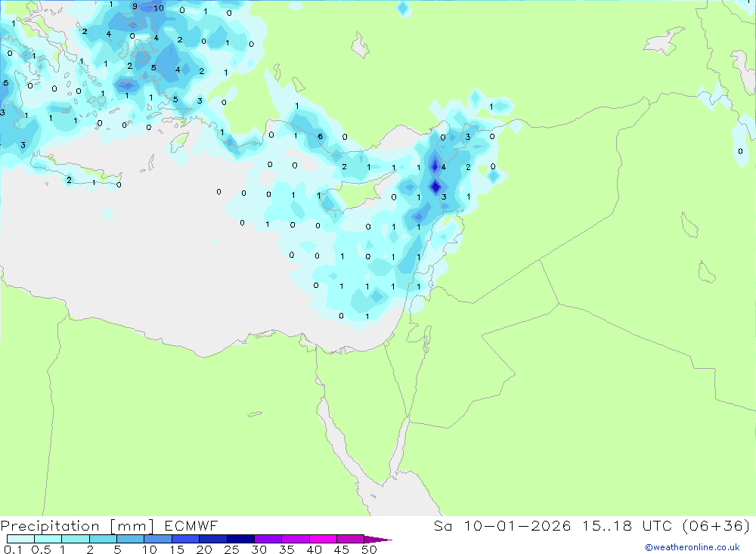This screenshot has height=554, width=756.
Task: Pick the 15–20 mm legend color box
Action: pos(186,539)
